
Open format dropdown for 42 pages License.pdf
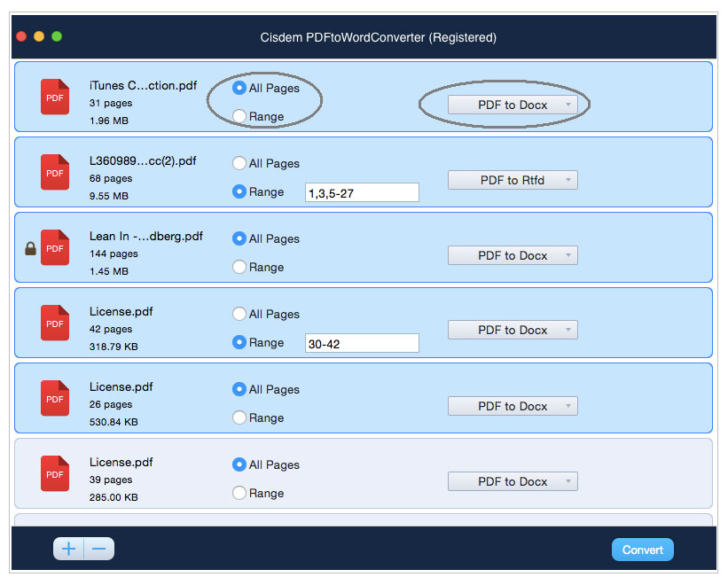[x=513, y=330]
